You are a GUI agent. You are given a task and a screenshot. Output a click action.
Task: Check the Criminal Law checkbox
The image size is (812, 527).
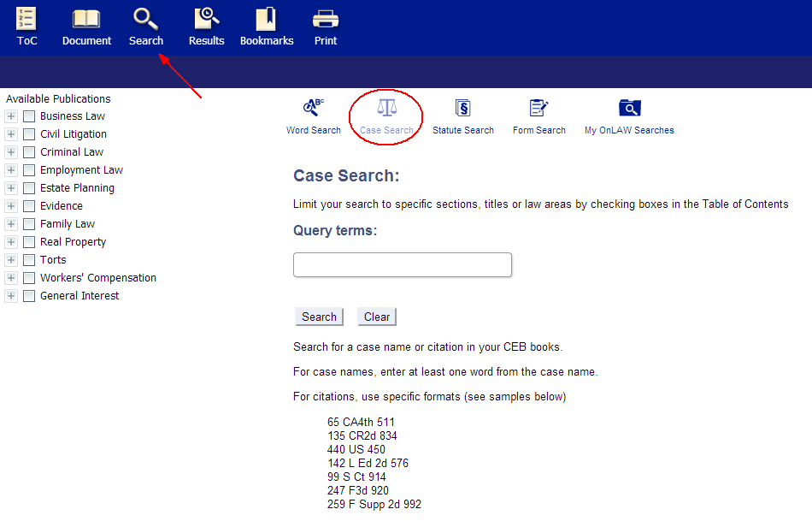[29, 151]
